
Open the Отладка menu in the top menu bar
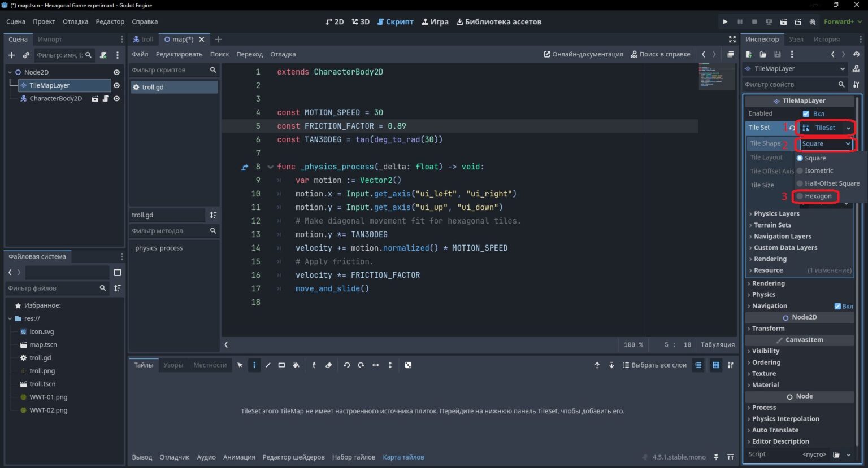pyautogui.click(x=75, y=21)
